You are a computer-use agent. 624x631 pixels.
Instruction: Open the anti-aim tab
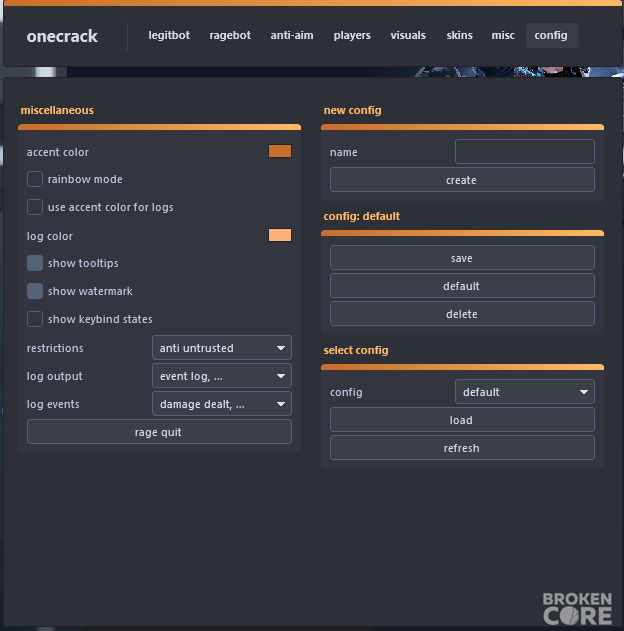tap(292, 35)
